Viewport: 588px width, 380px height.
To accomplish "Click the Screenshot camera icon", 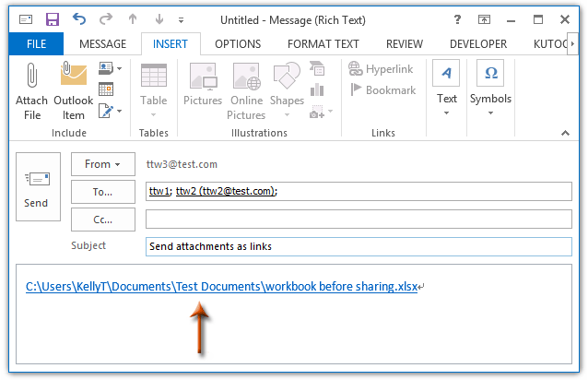I will (x=316, y=112).
